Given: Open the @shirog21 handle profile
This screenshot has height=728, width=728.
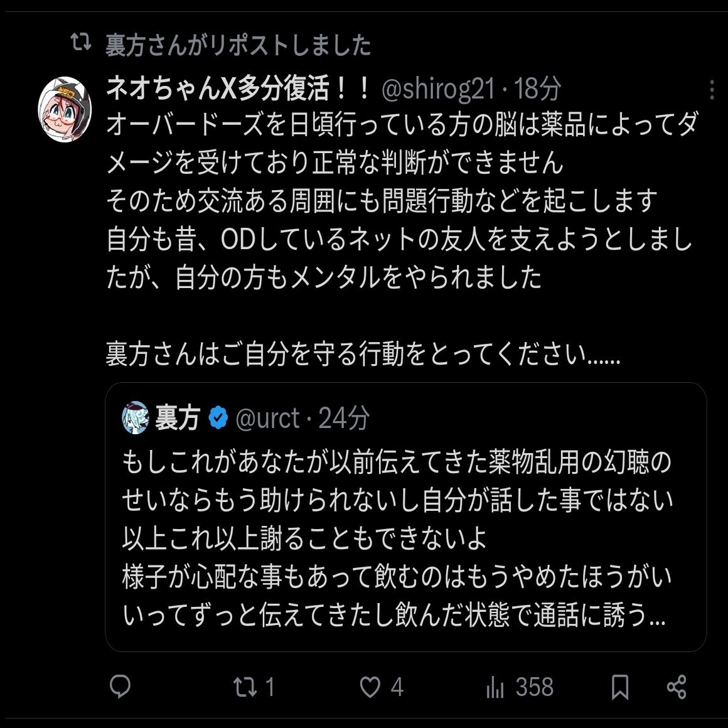Looking at the screenshot, I should tap(438, 89).
